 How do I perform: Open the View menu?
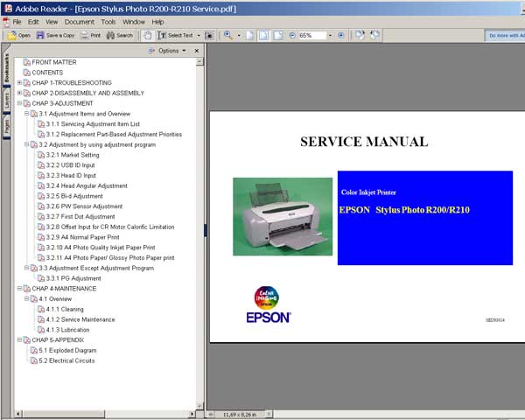coord(52,22)
